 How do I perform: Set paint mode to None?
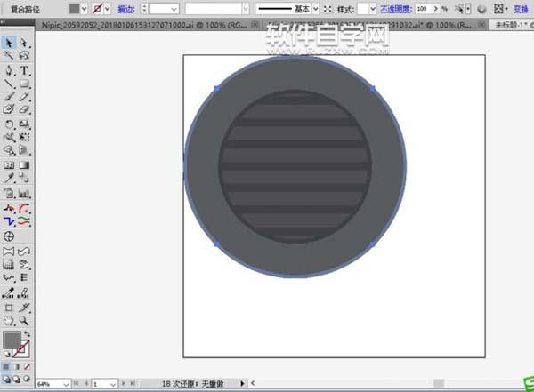click(27, 367)
